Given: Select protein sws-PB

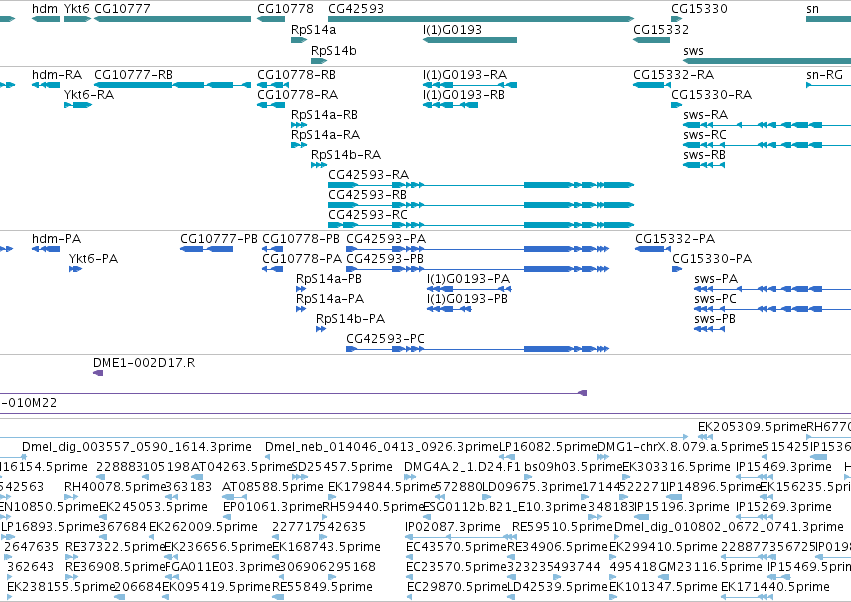Looking at the screenshot, I should tap(715, 319).
